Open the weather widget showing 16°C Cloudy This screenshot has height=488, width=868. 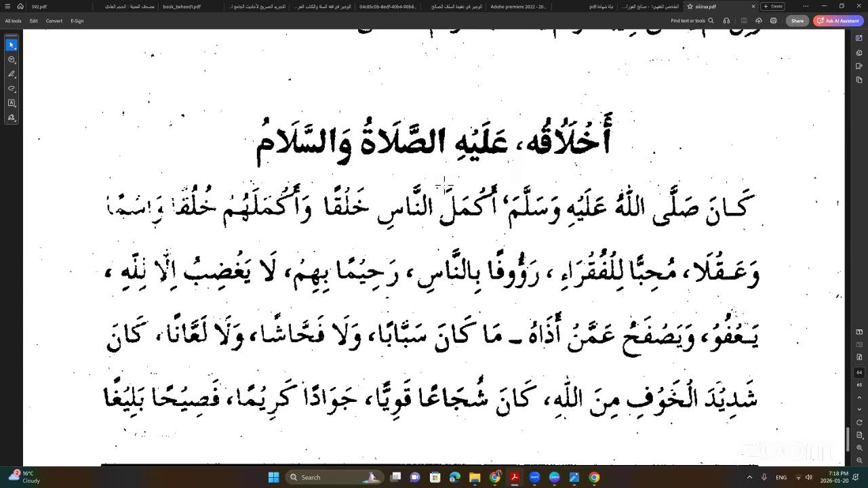tap(24, 477)
